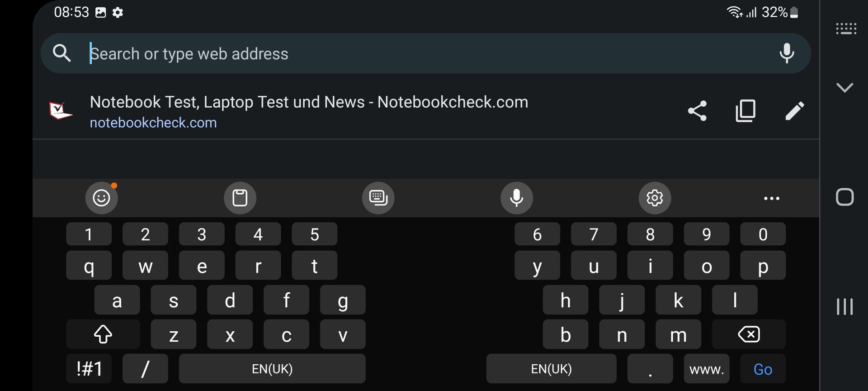The image size is (868, 391).
Task: Hide keyboard using down chevron
Action: coord(844,87)
